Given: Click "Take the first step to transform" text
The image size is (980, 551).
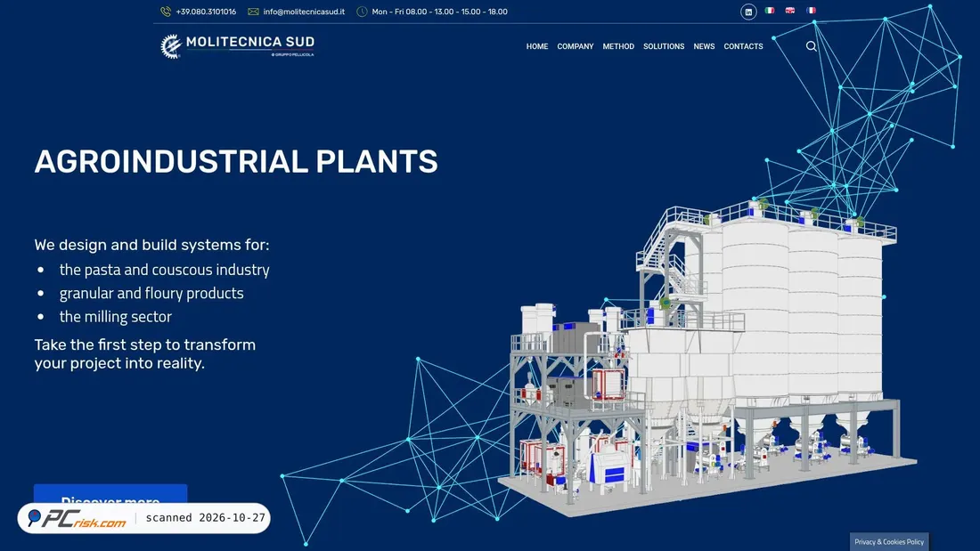Looking at the screenshot, I should coord(145,344).
